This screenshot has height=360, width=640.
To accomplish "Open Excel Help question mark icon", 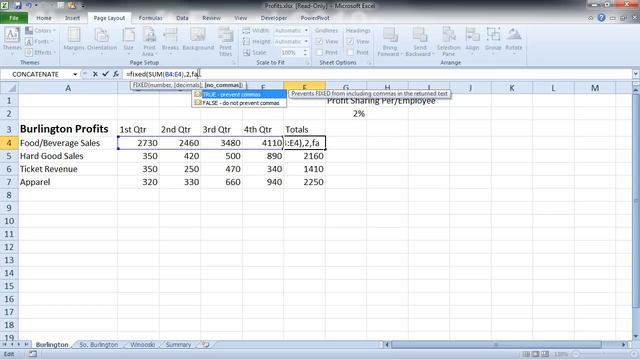I will pos(601,18).
